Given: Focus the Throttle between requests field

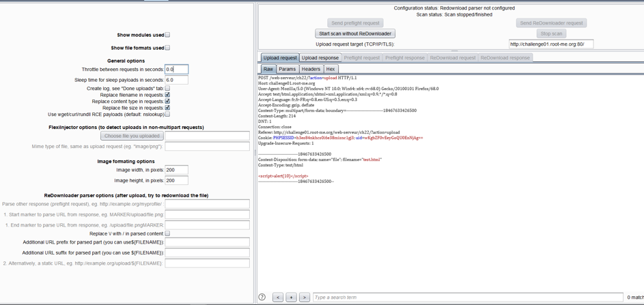Looking at the screenshot, I should pyautogui.click(x=176, y=70).
